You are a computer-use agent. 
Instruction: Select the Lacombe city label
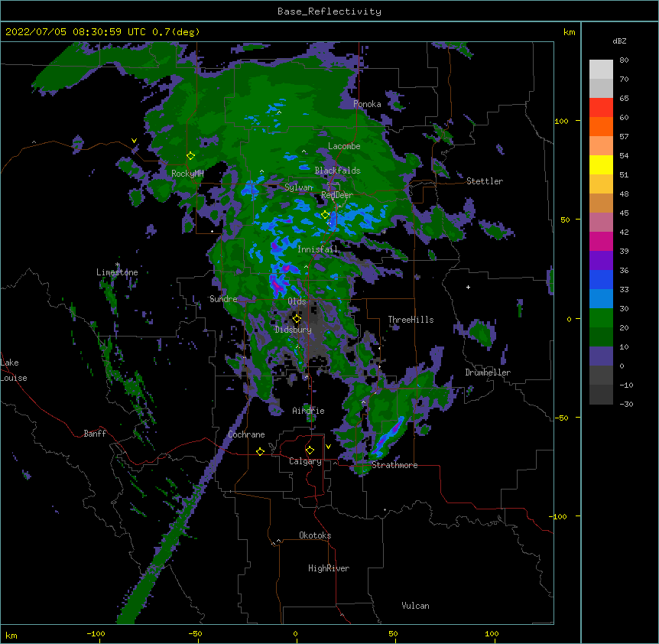coord(344,146)
